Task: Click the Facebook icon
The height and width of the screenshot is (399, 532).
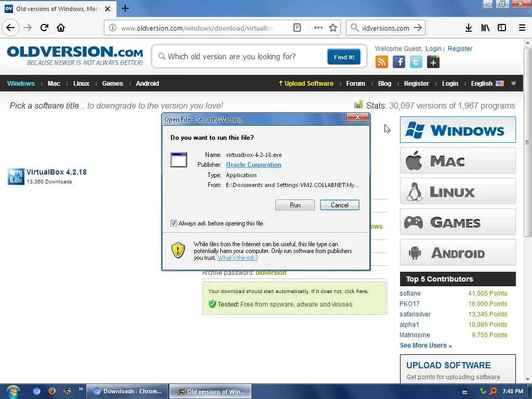Action: coord(398,62)
